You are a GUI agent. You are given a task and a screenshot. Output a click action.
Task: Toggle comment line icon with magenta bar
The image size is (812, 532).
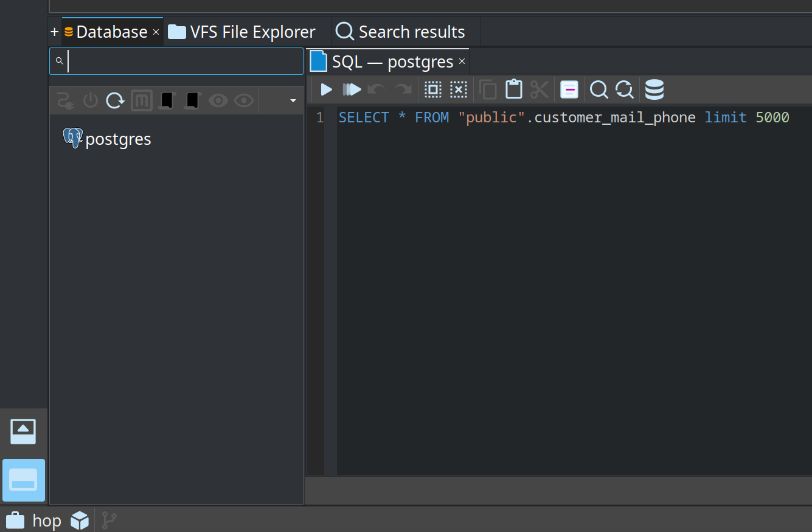pos(569,90)
